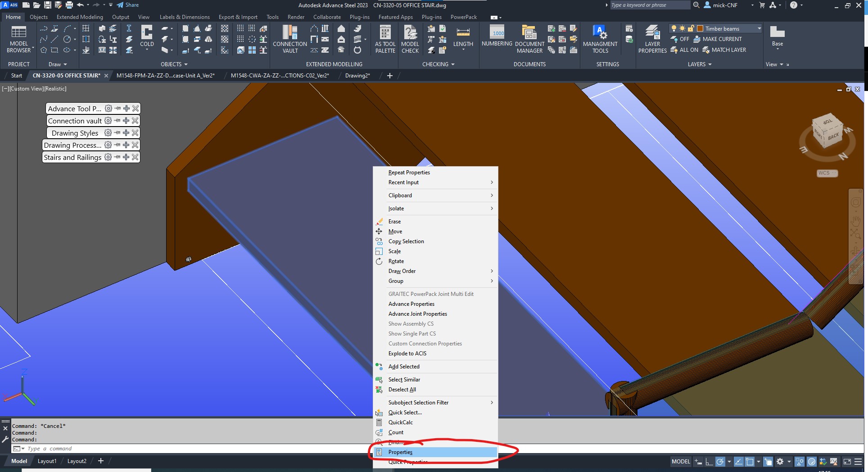Expand the Timber beams layer dropdown
This screenshot has height=472, width=868.
click(x=759, y=28)
